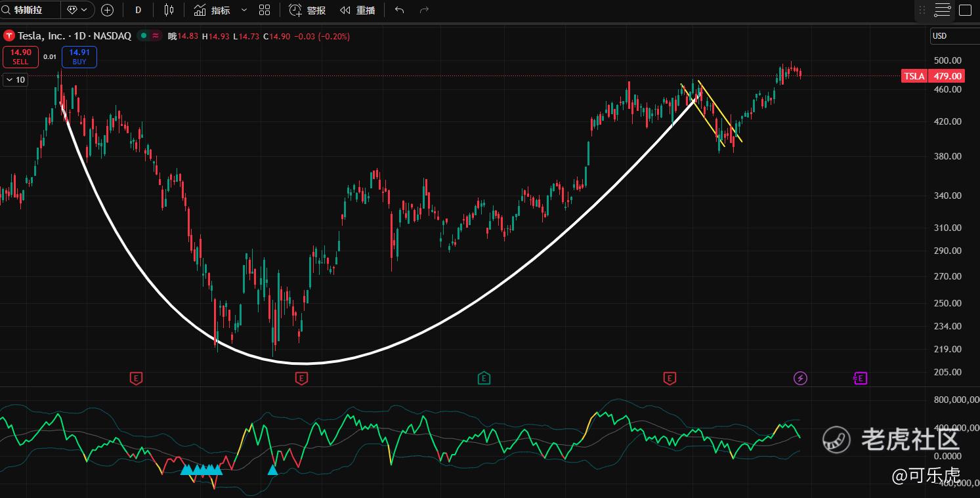The image size is (980, 498).
Task: Open the diamond plan dropdown beside search
Action: click(x=78, y=10)
